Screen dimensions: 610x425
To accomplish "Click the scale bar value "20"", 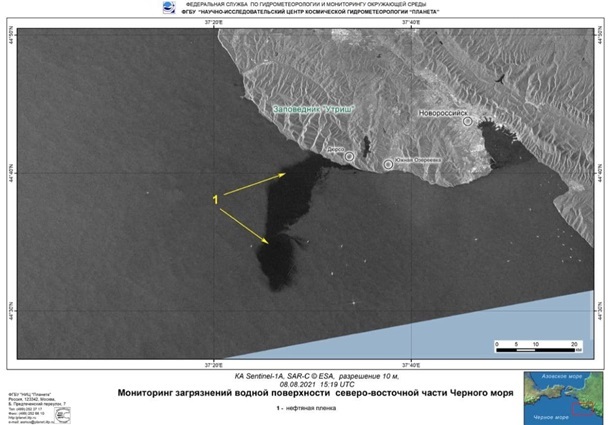I will click(x=574, y=344).
